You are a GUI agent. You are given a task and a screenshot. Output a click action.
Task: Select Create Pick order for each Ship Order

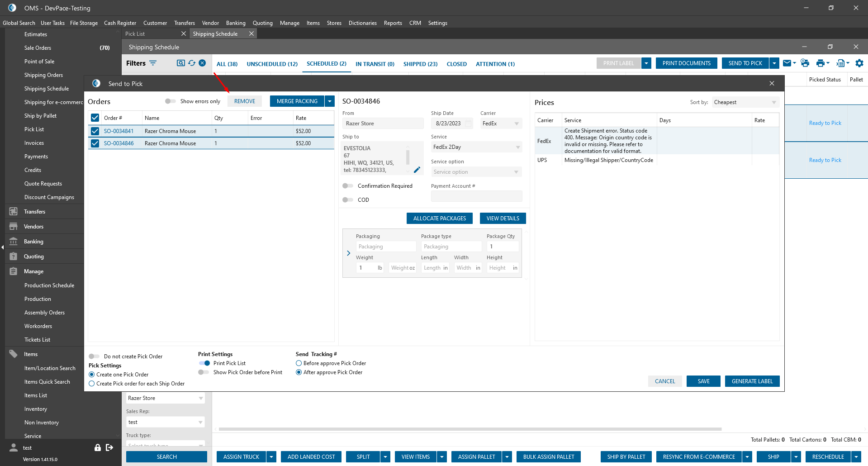click(92, 384)
